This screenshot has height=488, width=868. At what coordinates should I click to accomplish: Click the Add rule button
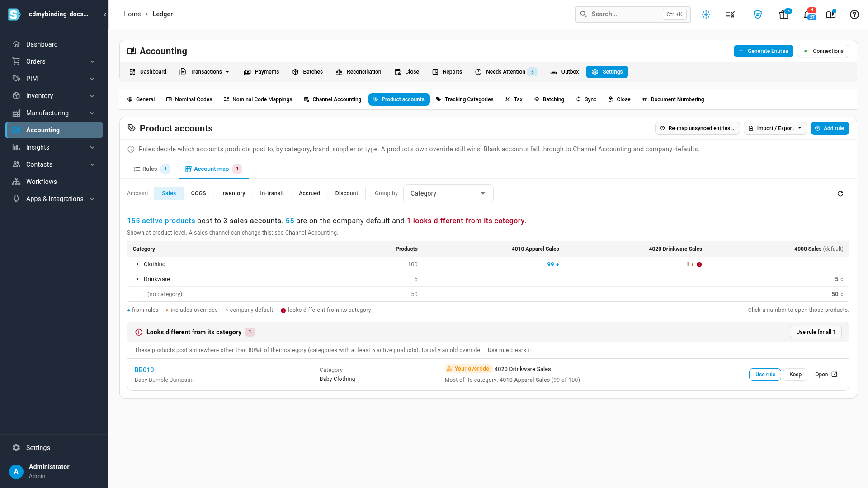830,128
